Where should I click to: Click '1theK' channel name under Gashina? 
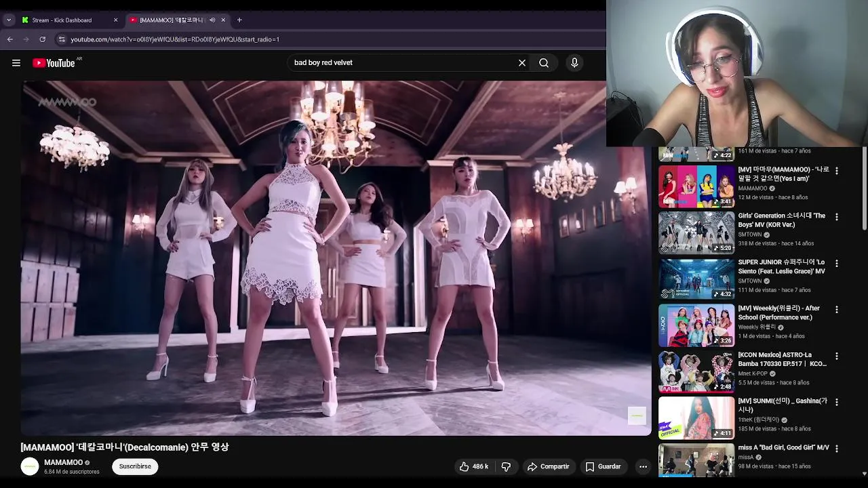pyautogui.click(x=758, y=420)
